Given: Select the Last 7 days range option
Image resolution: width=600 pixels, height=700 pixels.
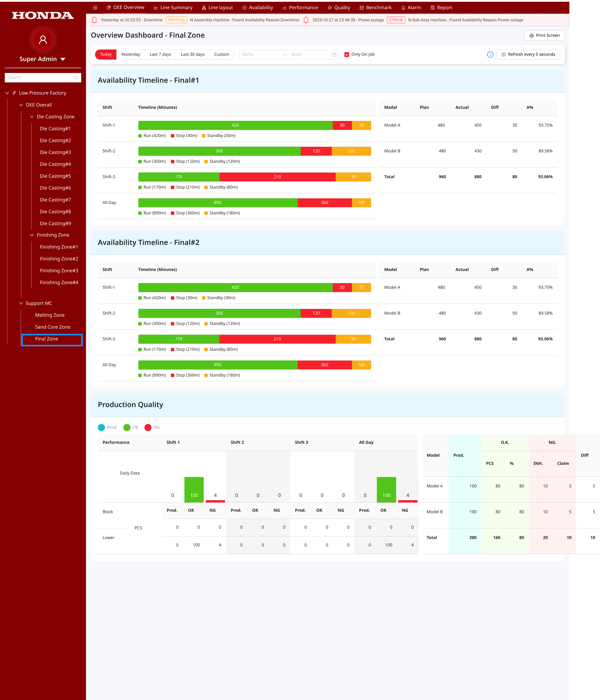Looking at the screenshot, I should 160,54.
